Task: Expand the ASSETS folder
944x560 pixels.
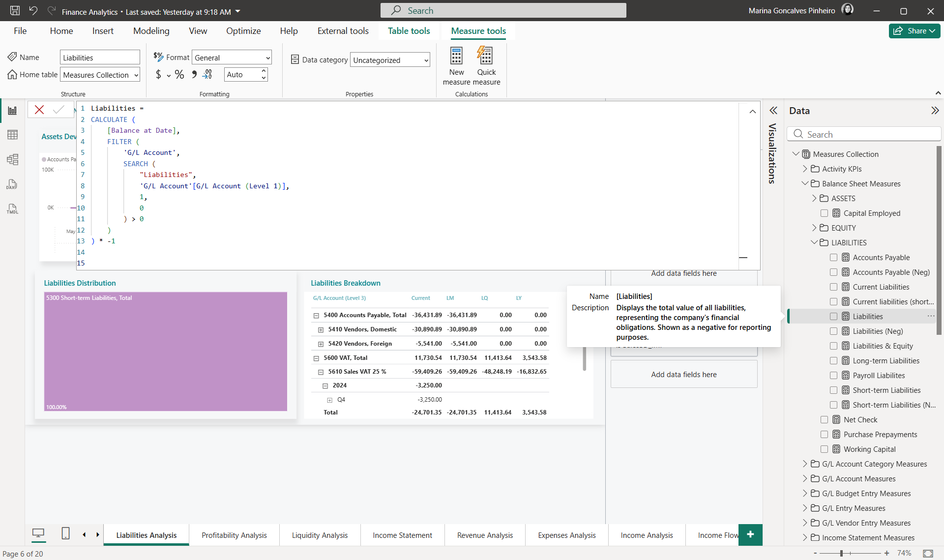Action: pyautogui.click(x=814, y=199)
